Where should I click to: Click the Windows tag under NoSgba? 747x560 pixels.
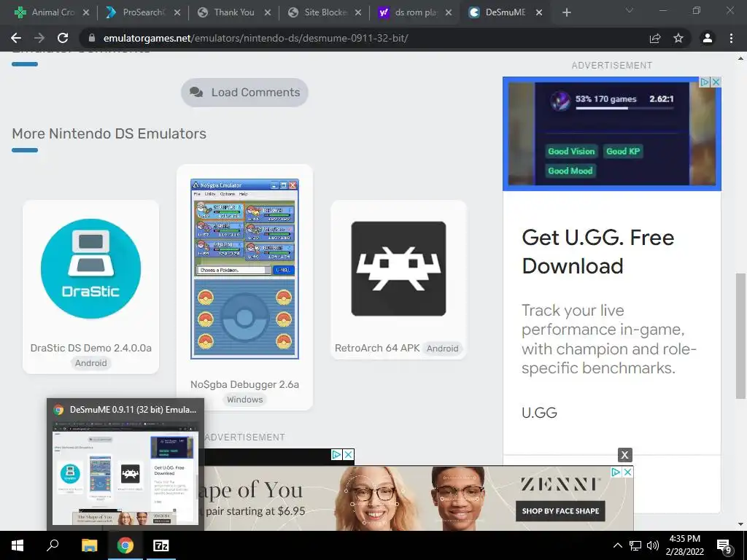click(244, 400)
